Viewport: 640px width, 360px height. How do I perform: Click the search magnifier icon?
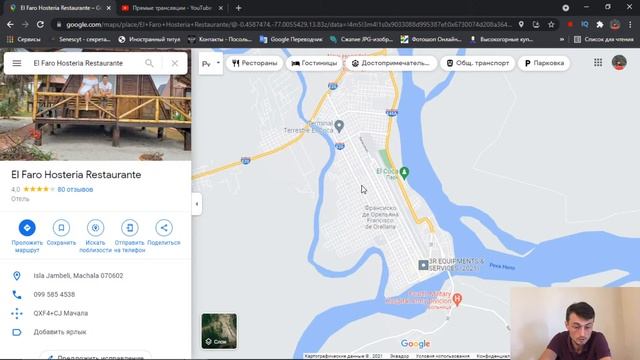(x=149, y=63)
